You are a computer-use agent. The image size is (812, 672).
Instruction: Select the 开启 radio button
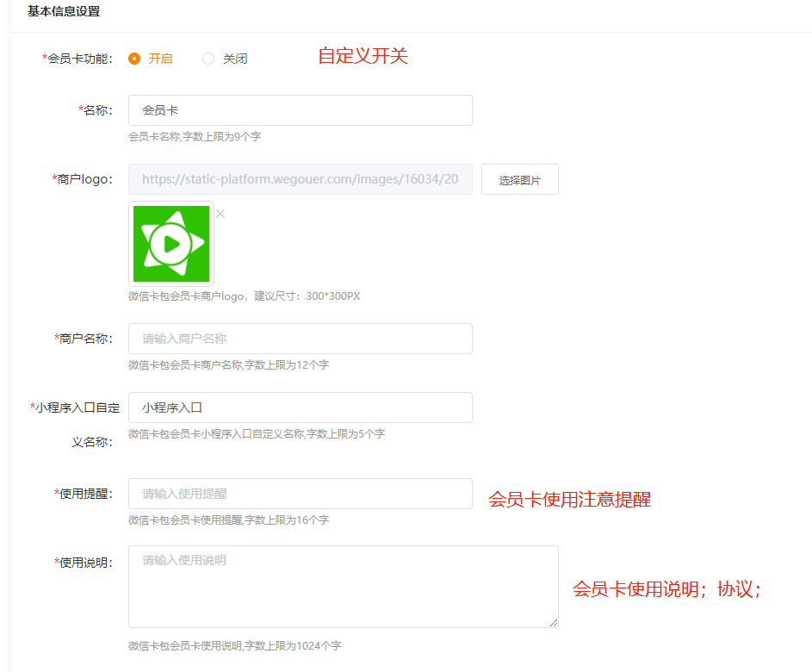[x=134, y=59]
